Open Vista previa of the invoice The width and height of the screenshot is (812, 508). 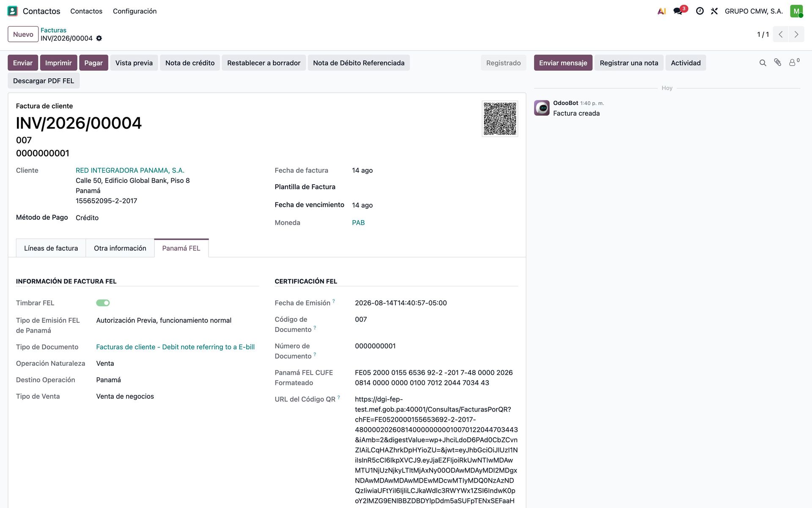pyautogui.click(x=134, y=63)
